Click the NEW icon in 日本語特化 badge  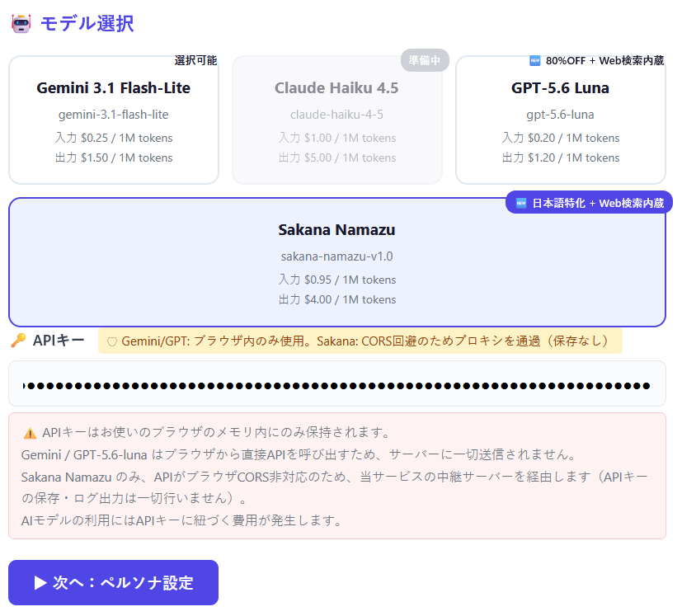pyautogui.click(x=521, y=203)
